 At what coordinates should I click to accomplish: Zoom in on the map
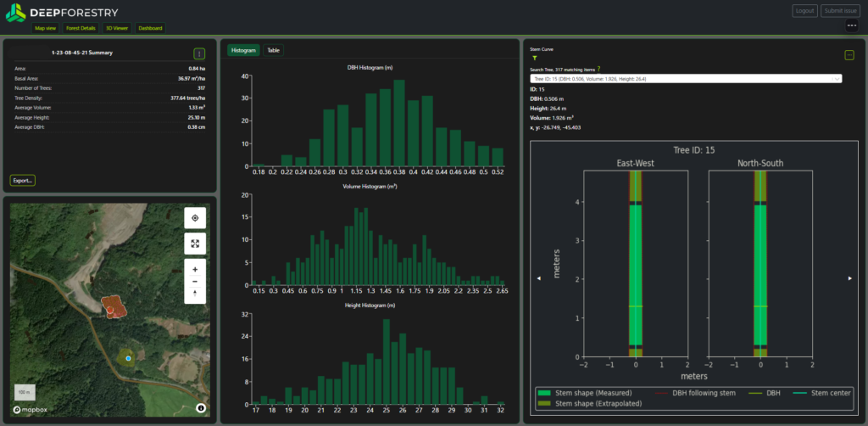click(x=195, y=269)
